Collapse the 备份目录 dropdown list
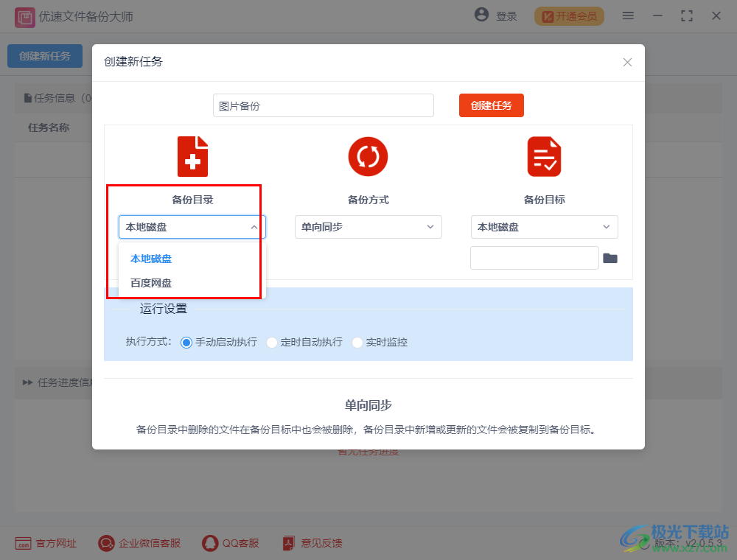 pyautogui.click(x=254, y=227)
